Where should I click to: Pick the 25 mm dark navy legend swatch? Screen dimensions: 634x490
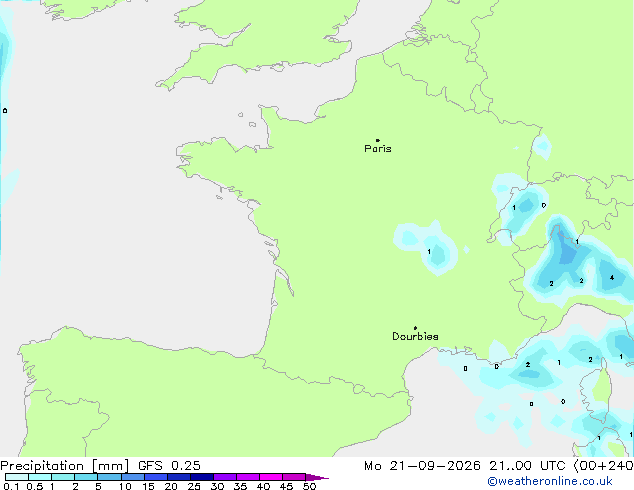tap(202, 477)
